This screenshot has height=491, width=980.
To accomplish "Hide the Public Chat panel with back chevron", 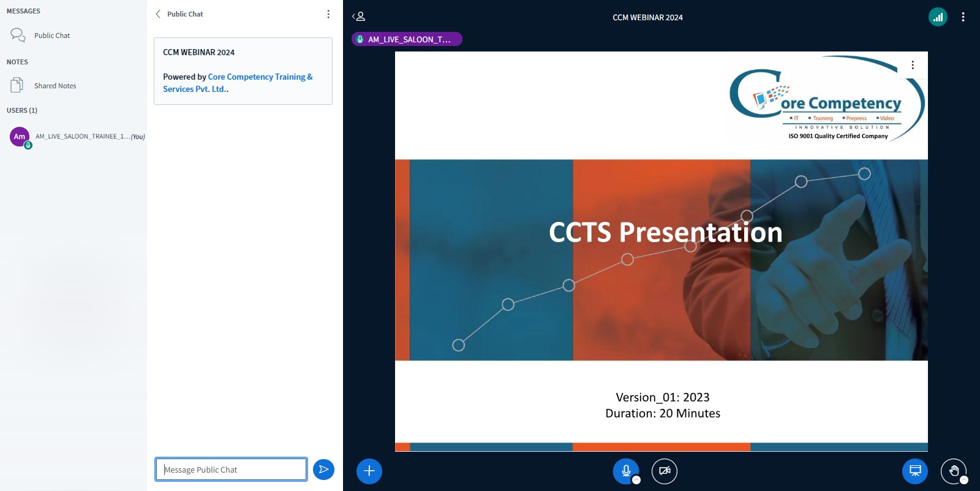I will (x=158, y=14).
